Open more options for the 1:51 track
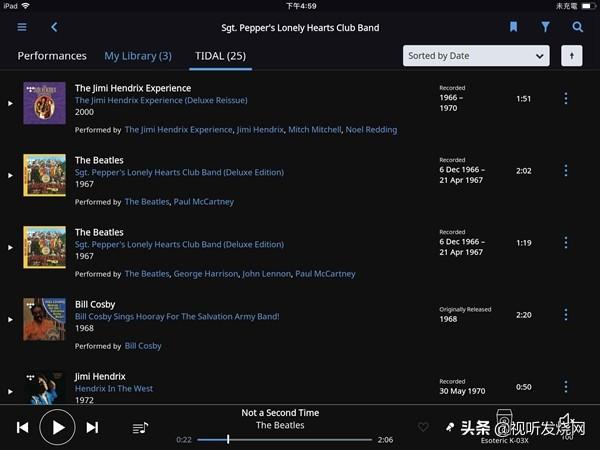Viewport: 600px width, 450px height. [x=566, y=98]
